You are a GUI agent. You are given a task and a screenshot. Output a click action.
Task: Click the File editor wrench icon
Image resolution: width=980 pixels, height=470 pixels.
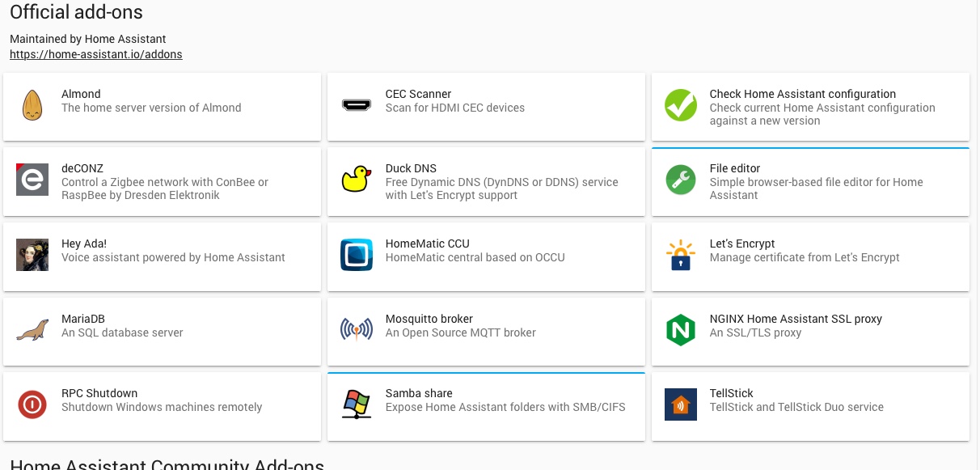coord(681,180)
